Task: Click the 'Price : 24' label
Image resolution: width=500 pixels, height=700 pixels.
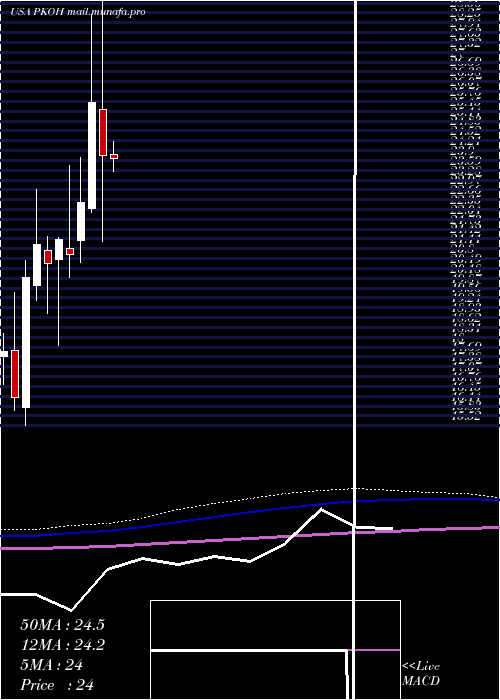Action: pyautogui.click(x=57, y=685)
